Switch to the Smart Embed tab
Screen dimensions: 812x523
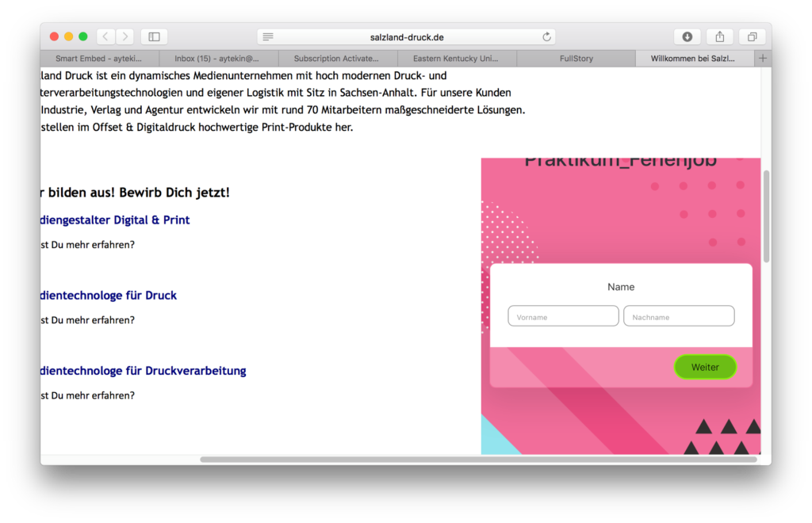pyautogui.click(x=99, y=59)
